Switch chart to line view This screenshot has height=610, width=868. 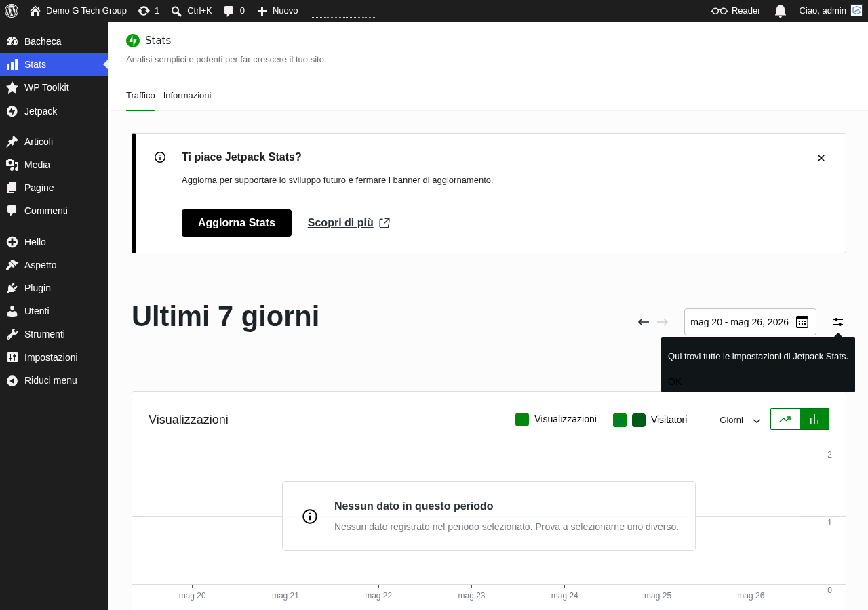pyautogui.click(x=785, y=419)
